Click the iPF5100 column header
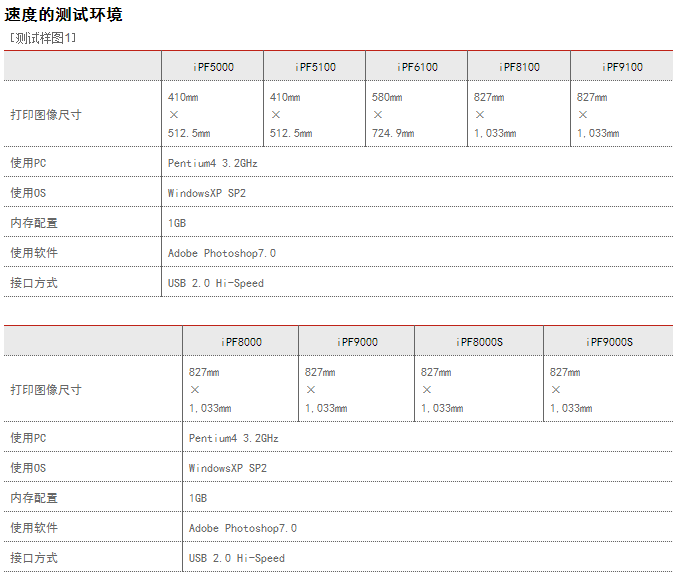The height and width of the screenshot is (576, 675). [315, 67]
